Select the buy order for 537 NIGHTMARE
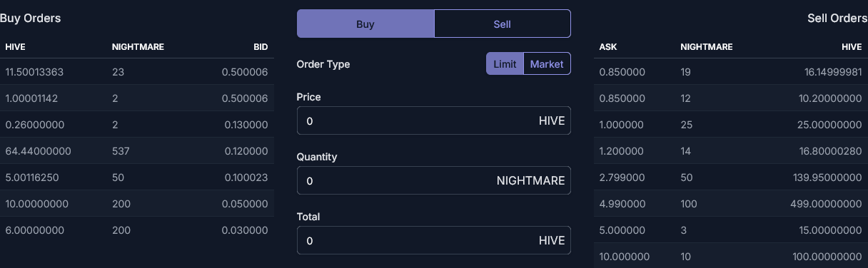 click(x=137, y=151)
